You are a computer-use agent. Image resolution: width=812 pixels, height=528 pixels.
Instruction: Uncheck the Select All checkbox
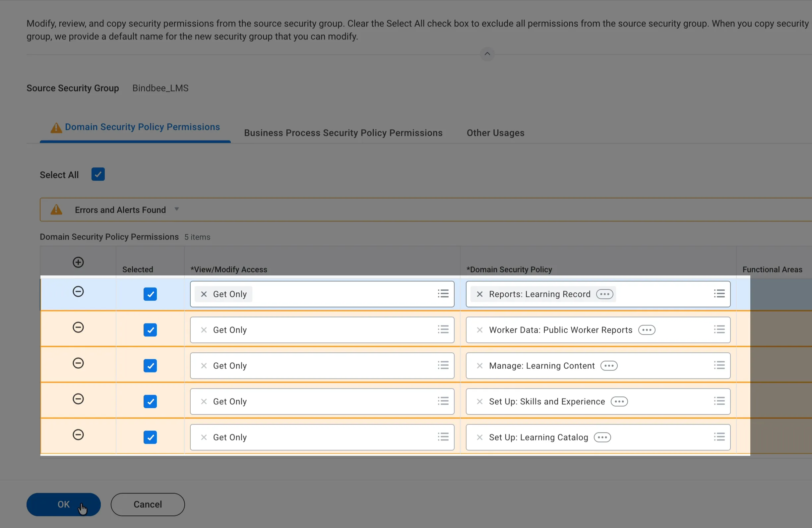coord(98,174)
